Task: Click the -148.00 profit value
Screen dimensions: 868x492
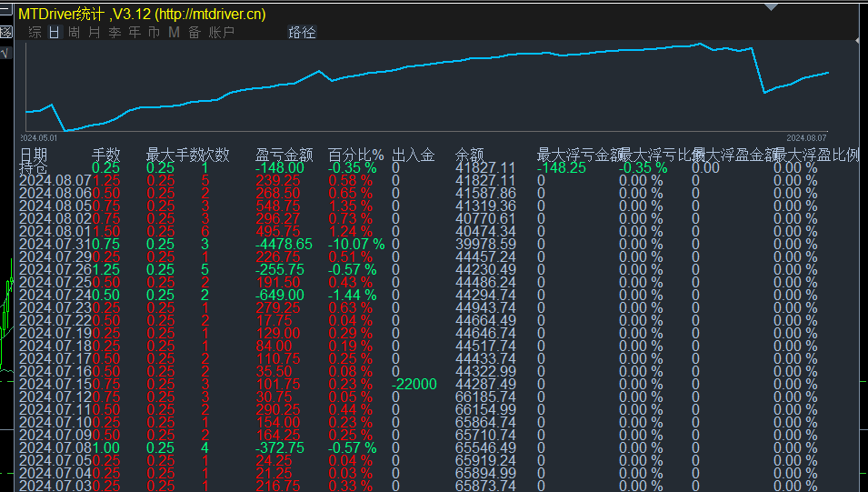Action: click(280, 168)
